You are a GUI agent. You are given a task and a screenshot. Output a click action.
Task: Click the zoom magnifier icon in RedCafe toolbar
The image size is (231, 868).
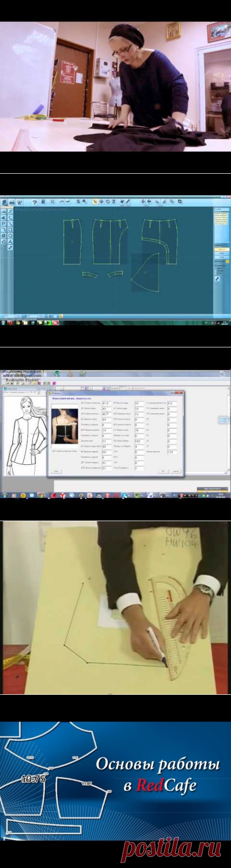84,201
